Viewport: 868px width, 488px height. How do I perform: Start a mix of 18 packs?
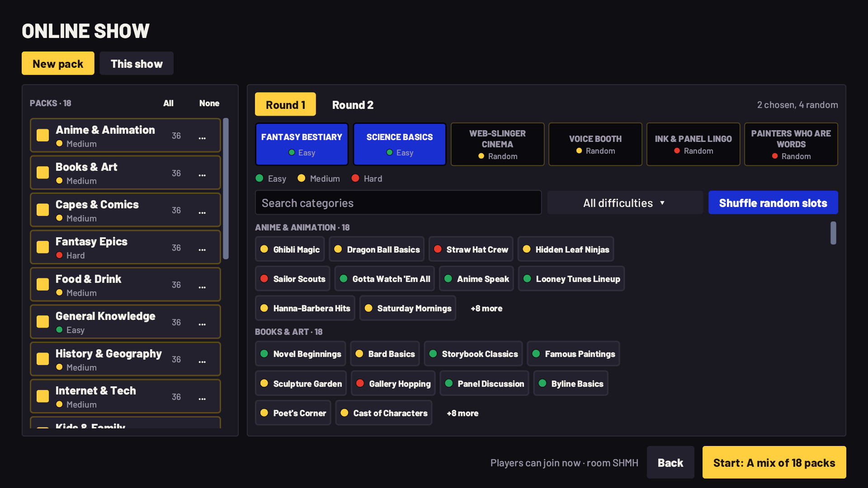(774, 463)
